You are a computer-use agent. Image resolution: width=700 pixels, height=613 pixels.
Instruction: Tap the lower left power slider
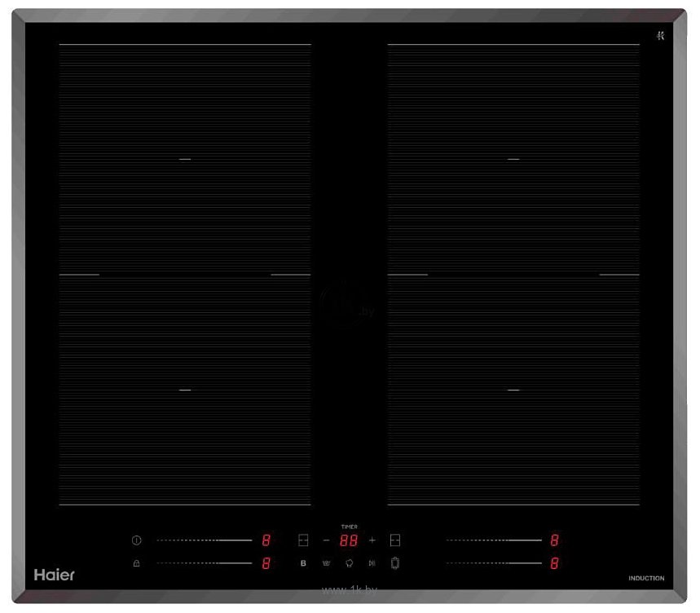pyautogui.click(x=205, y=563)
